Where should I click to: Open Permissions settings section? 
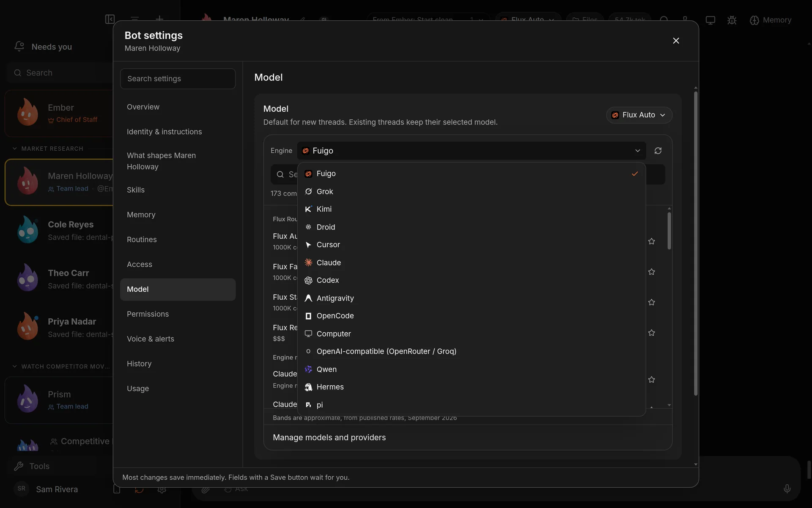pos(178,314)
